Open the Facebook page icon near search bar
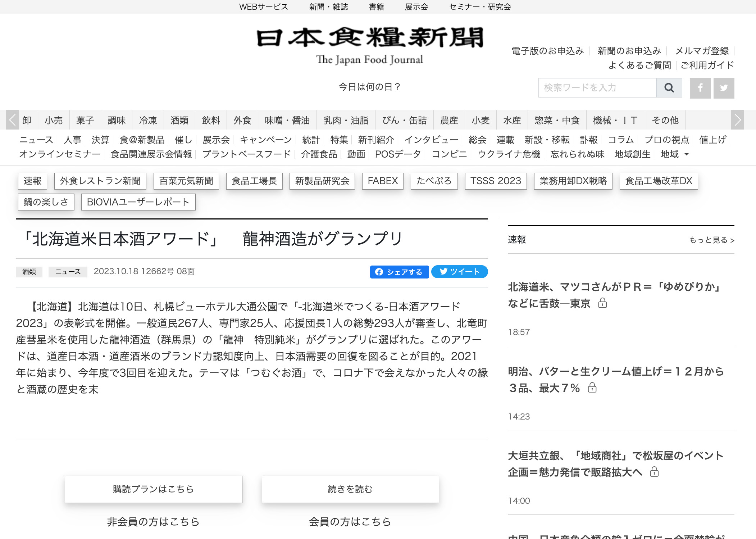 pyautogui.click(x=700, y=87)
